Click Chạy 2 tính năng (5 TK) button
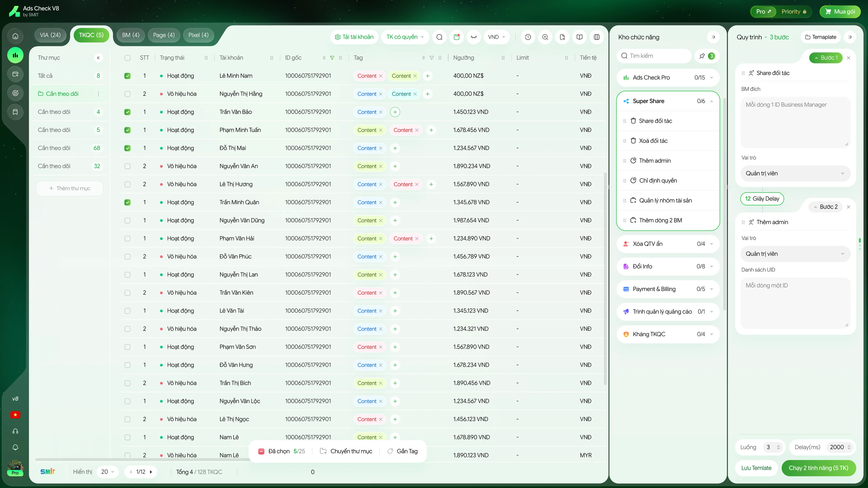This screenshot has width=868, height=488. 818,468
